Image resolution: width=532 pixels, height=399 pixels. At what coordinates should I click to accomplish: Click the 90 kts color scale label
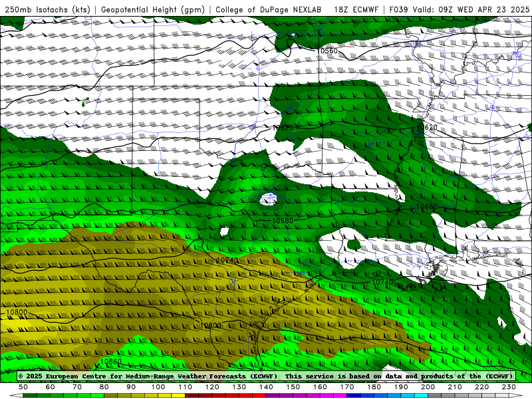coord(131,387)
